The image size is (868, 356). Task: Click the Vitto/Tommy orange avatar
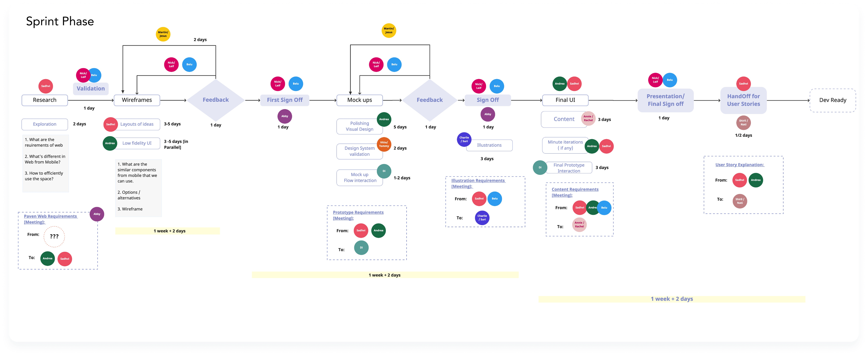pyautogui.click(x=384, y=144)
